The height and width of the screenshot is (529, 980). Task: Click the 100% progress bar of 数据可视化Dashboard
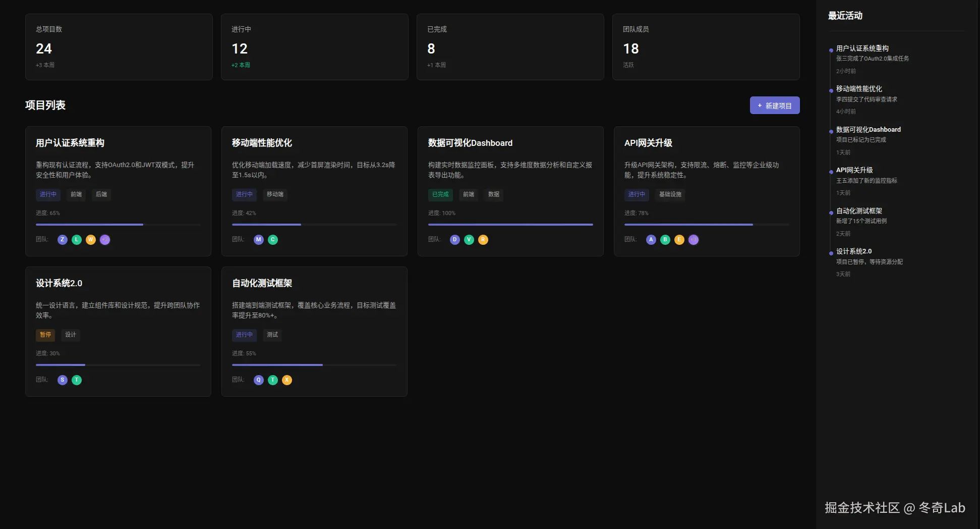pos(510,225)
